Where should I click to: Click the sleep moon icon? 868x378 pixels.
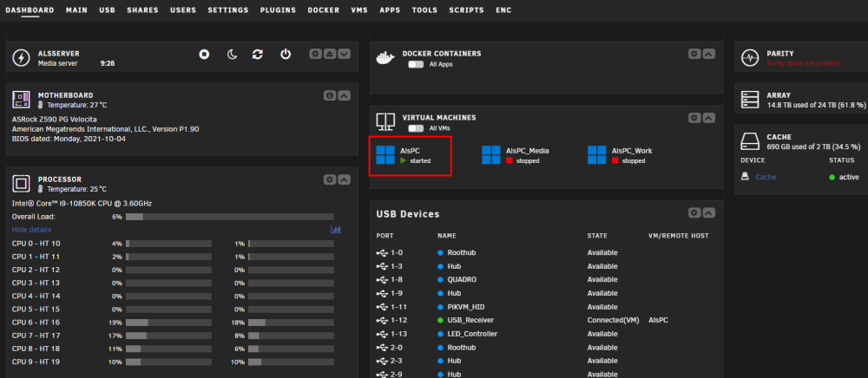(x=233, y=54)
